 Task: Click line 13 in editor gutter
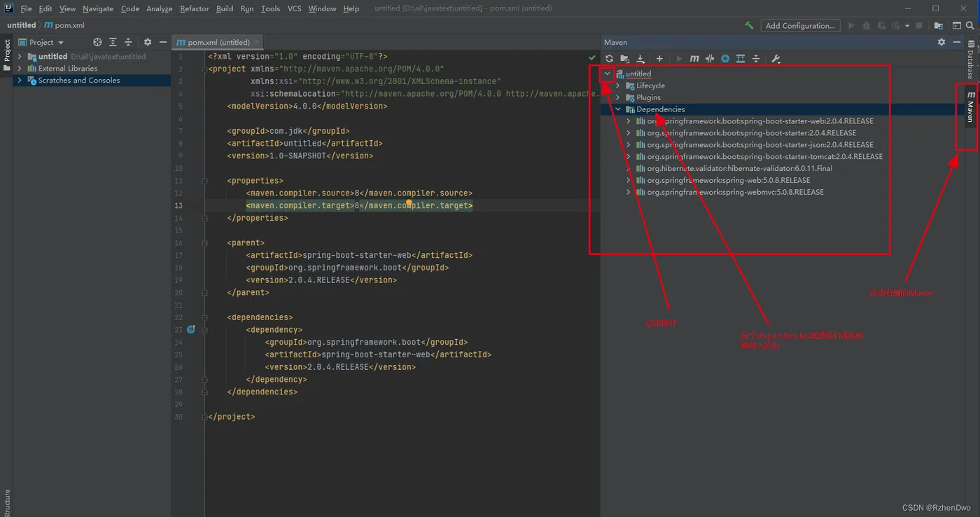coord(179,205)
